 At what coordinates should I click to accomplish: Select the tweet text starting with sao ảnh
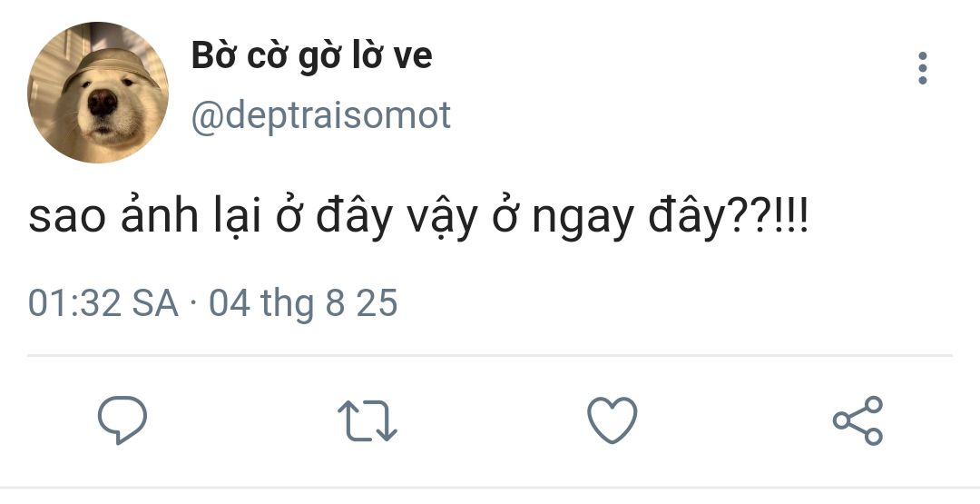(x=417, y=221)
